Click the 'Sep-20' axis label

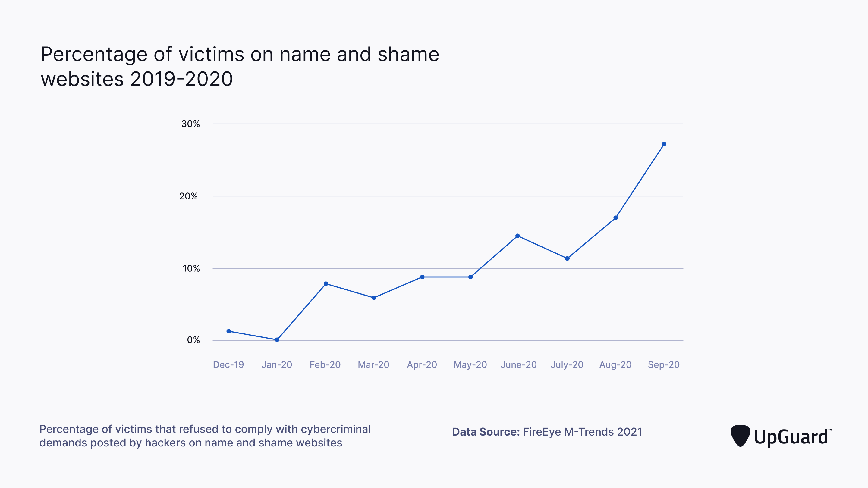(664, 365)
